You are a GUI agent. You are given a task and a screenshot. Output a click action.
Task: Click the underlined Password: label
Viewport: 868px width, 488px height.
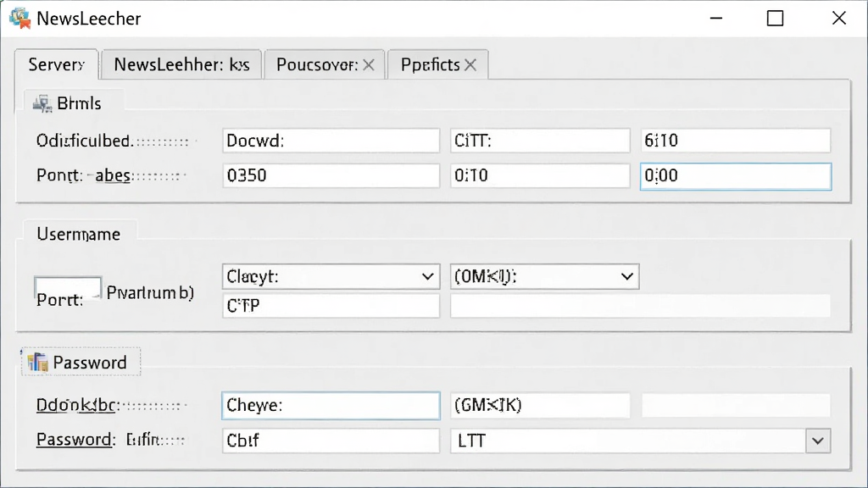click(x=75, y=440)
